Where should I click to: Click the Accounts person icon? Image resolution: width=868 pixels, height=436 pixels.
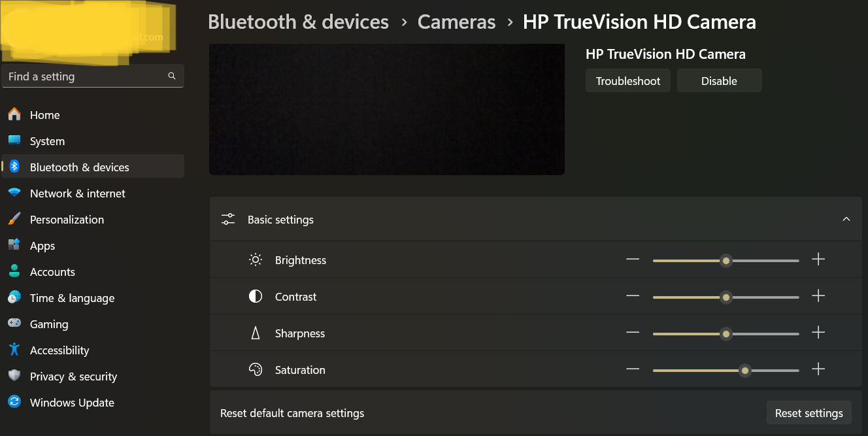14,271
